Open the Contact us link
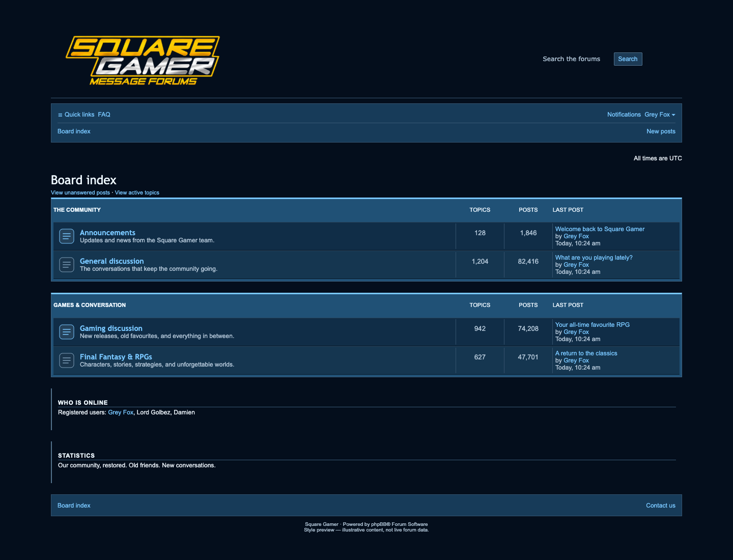Image resolution: width=733 pixels, height=560 pixels. tap(661, 506)
